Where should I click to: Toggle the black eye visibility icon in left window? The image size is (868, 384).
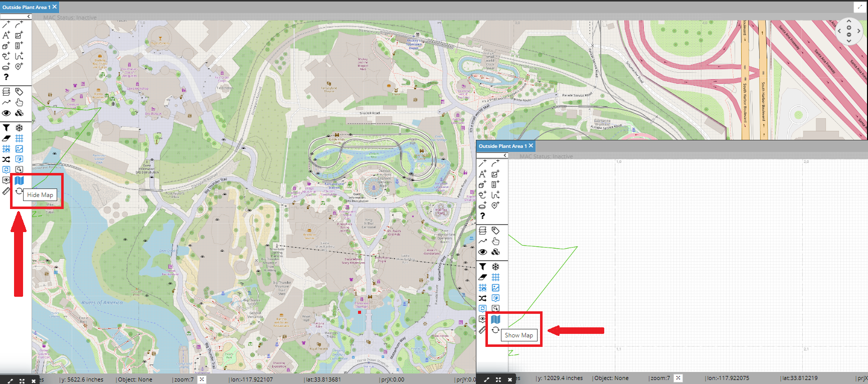(x=6, y=113)
